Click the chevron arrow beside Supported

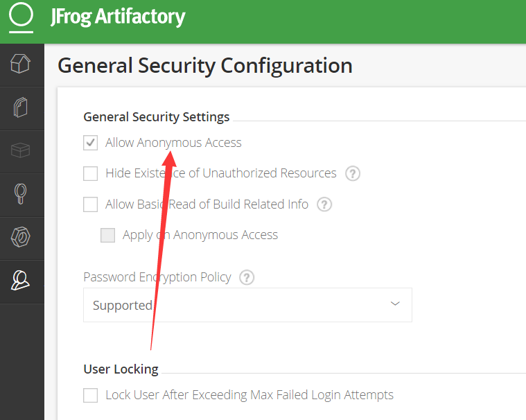tap(395, 304)
